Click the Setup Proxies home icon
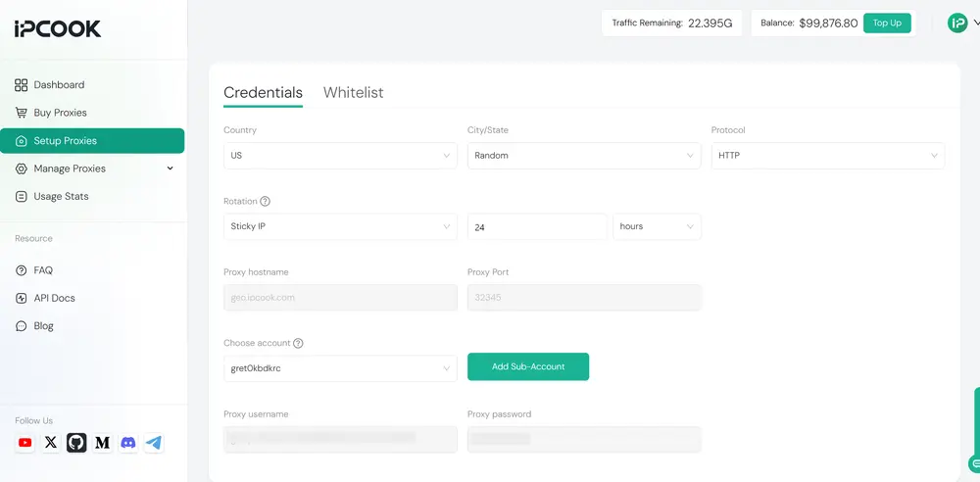Viewport: 980px width, 482px height. pyautogui.click(x=22, y=141)
